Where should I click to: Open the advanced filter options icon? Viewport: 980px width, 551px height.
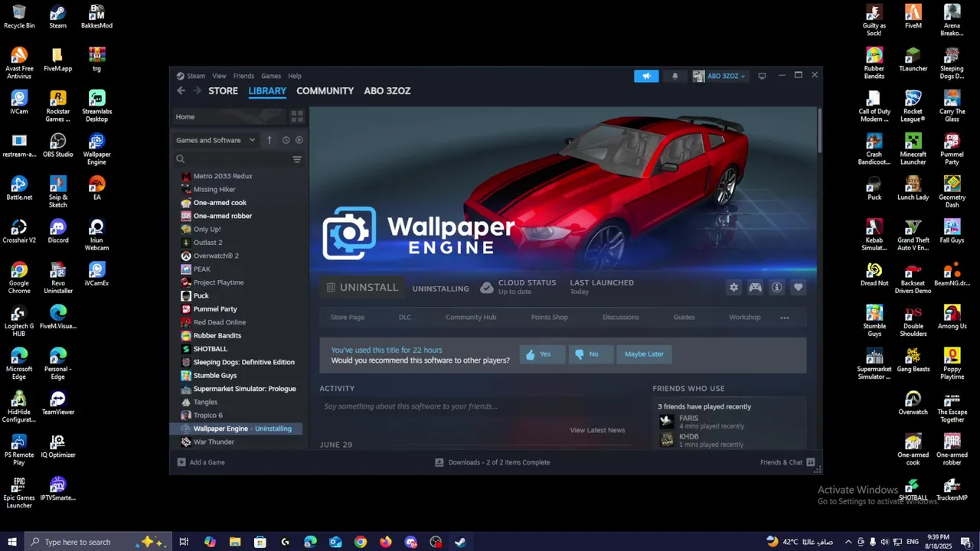click(x=297, y=159)
